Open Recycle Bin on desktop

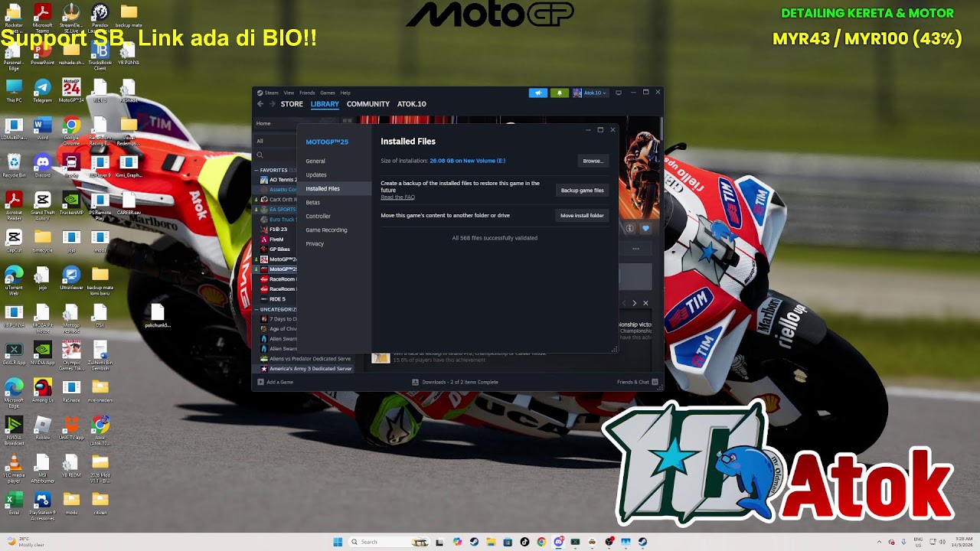point(14,165)
